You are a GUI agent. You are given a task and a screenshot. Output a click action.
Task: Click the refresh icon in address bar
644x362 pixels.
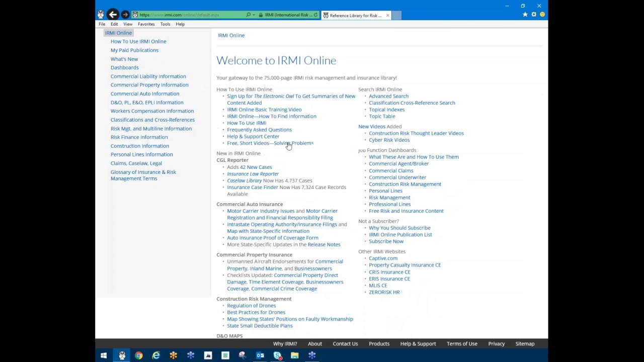tap(315, 15)
